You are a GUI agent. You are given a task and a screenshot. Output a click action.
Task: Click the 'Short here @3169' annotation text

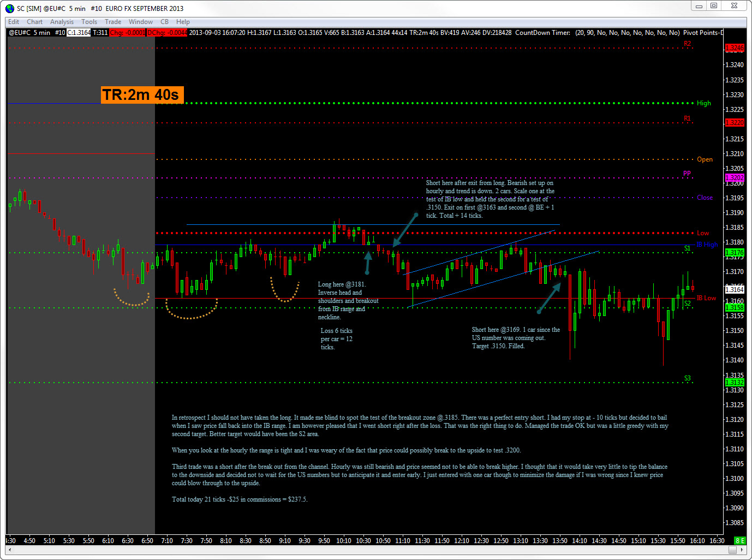point(516,338)
